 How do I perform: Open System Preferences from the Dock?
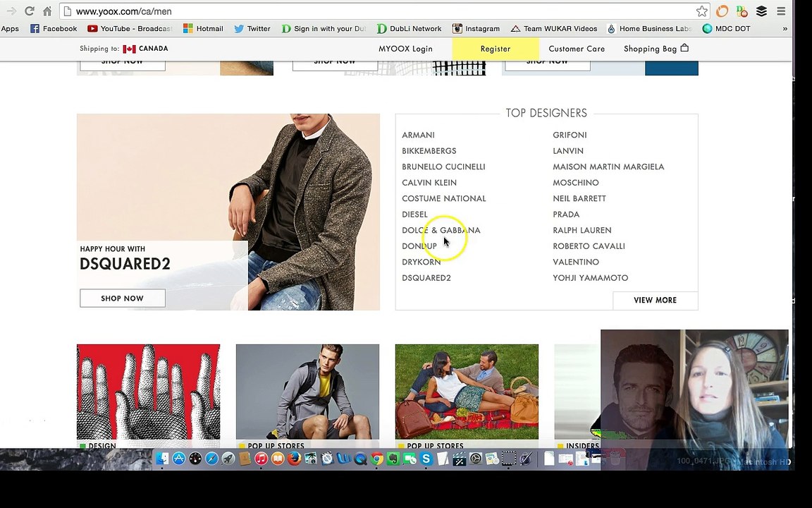pyautogui.click(x=475, y=458)
